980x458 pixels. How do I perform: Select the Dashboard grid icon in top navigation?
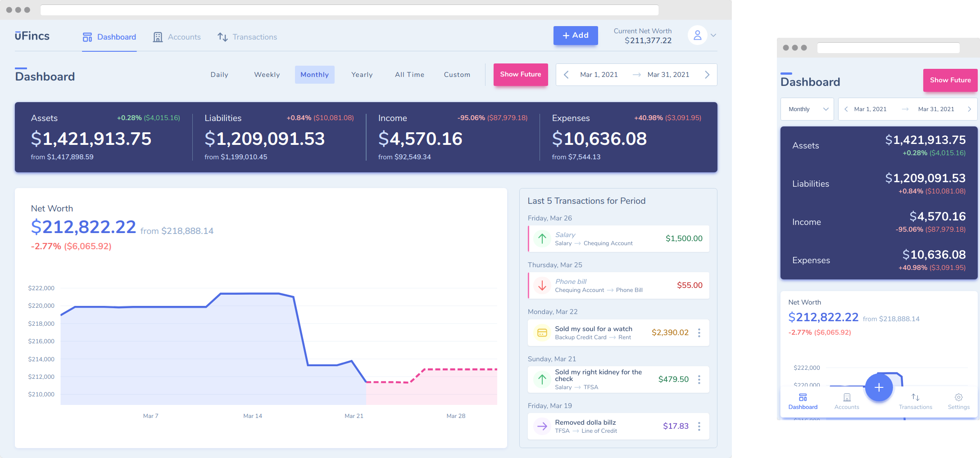pos(87,37)
